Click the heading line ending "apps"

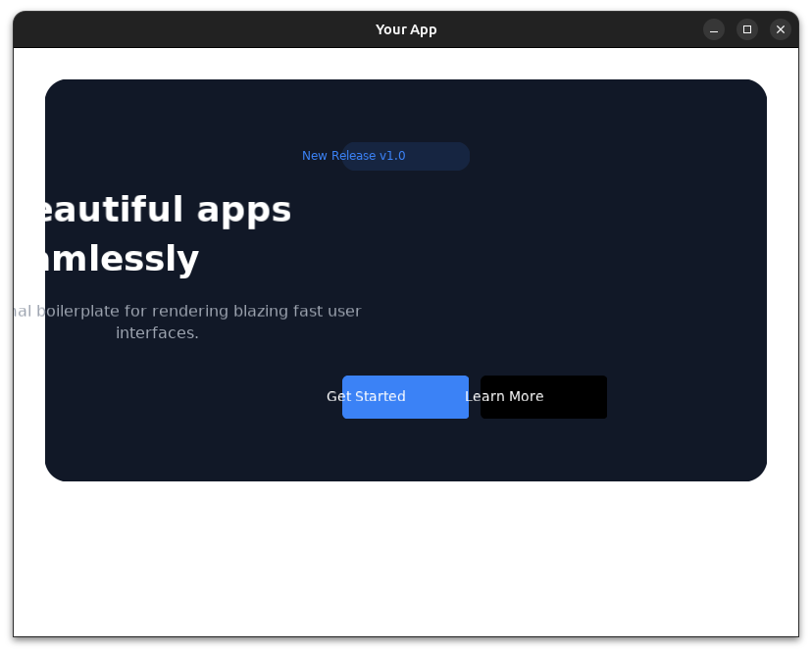coord(169,210)
